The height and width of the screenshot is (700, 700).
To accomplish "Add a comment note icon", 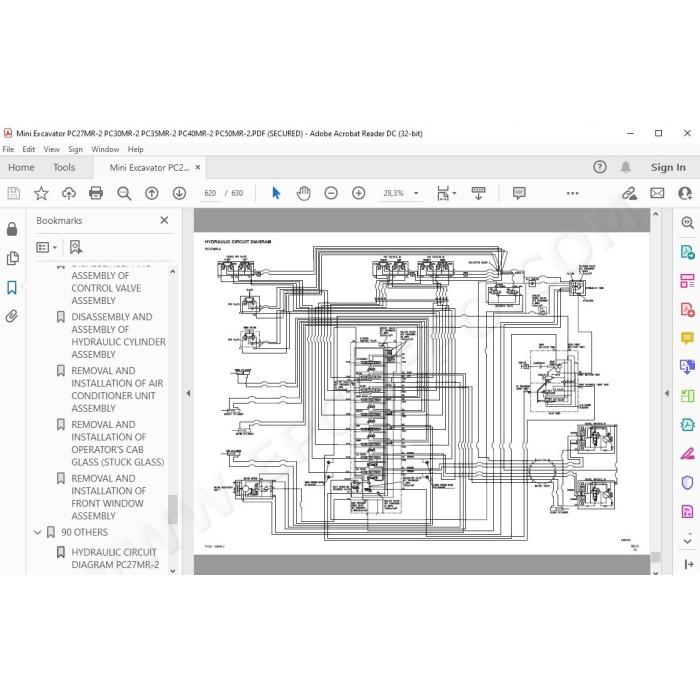I will click(x=519, y=193).
